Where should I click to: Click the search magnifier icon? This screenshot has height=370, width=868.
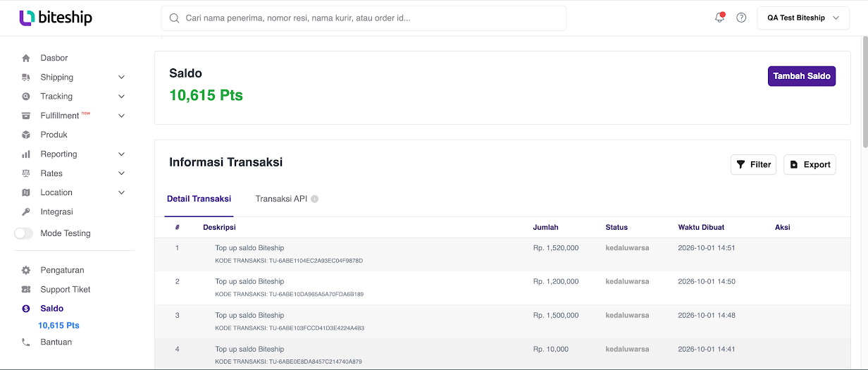click(174, 18)
